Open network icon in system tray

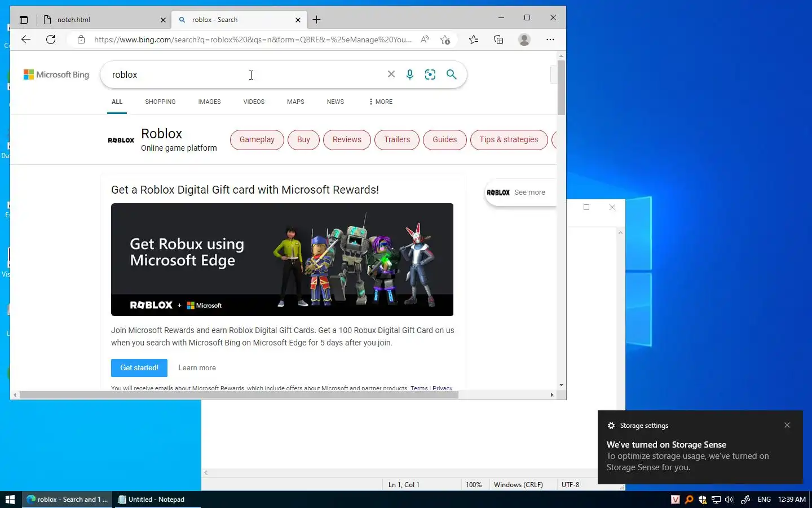click(x=716, y=500)
